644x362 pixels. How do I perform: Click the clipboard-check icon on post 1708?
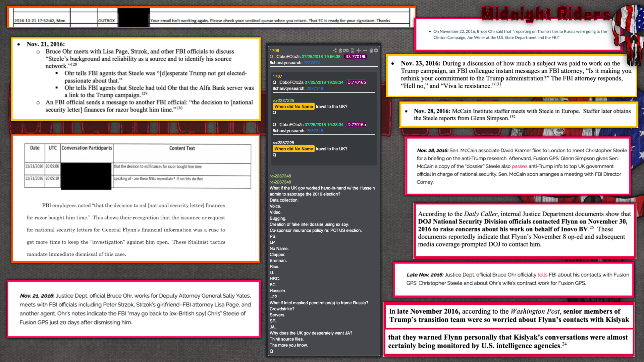point(340,50)
